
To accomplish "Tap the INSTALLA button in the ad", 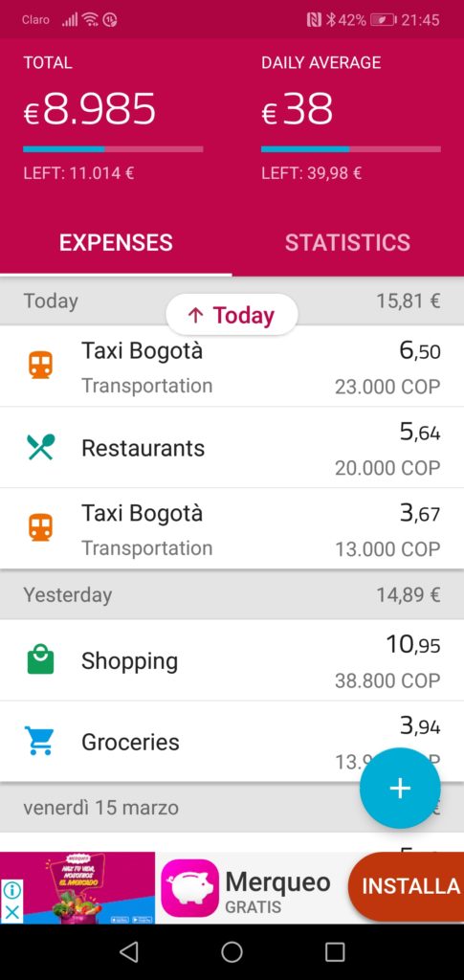I will 409,885.
